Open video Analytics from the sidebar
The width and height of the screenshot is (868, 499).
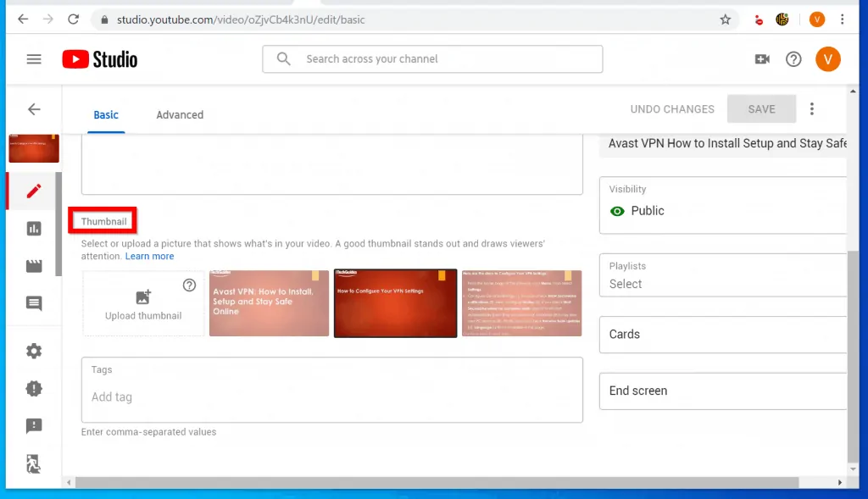pyautogui.click(x=33, y=228)
